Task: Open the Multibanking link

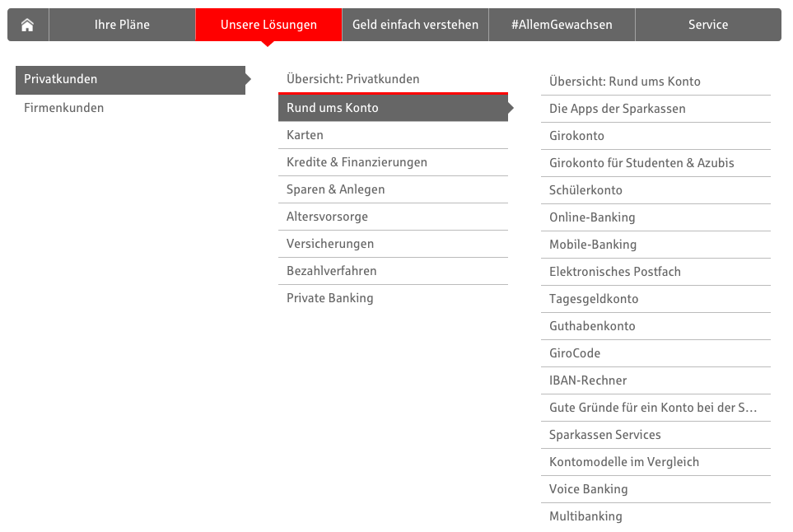Action: tap(656, 517)
